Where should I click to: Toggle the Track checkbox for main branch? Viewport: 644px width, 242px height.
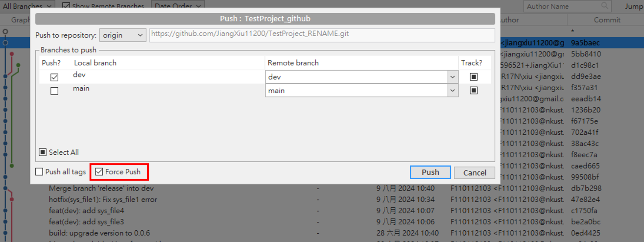[474, 90]
